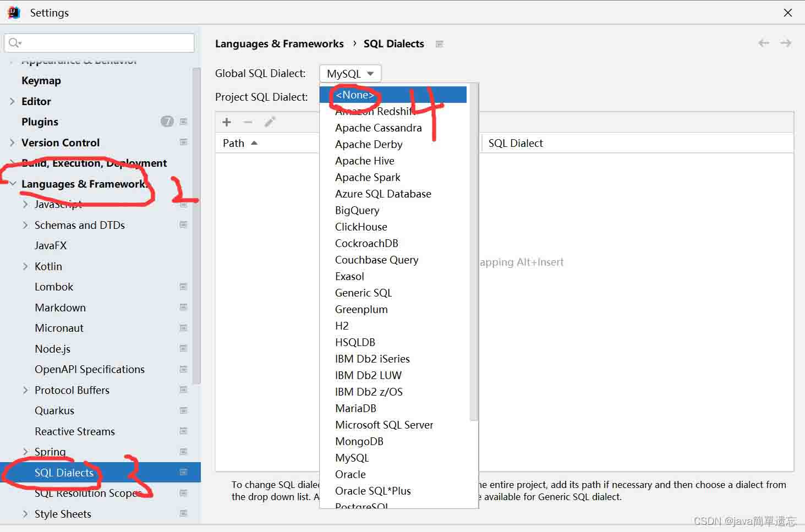Select JavaFX settings
This screenshot has height=532, width=805.
coord(51,245)
